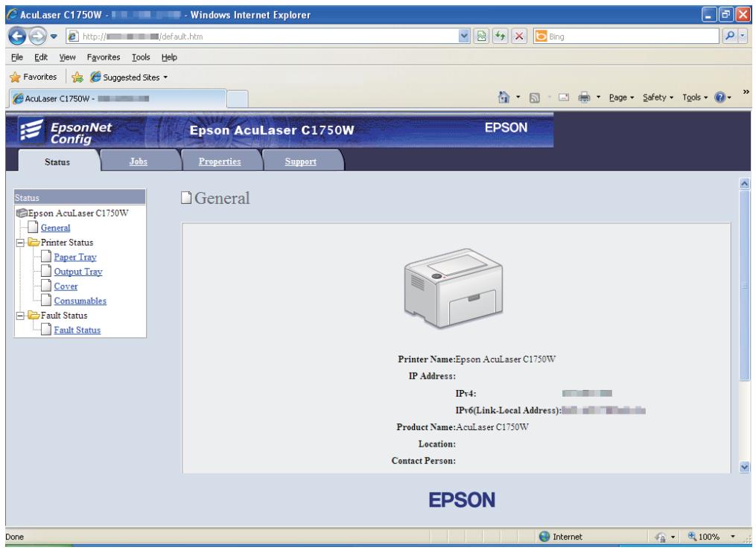Open the Edit menu

(x=41, y=57)
